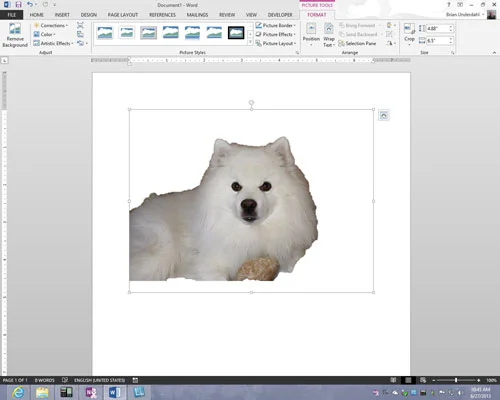Switch to the Insert ribbon tab
This screenshot has width=500, height=400.
click(x=62, y=15)
